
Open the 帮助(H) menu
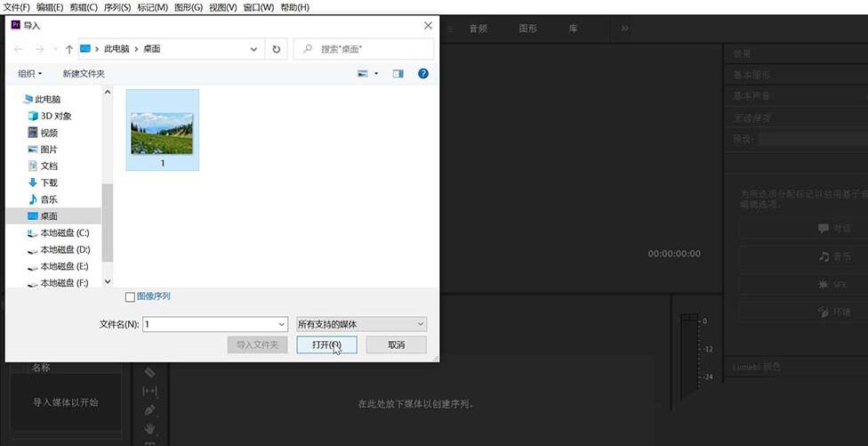(295, 7)
